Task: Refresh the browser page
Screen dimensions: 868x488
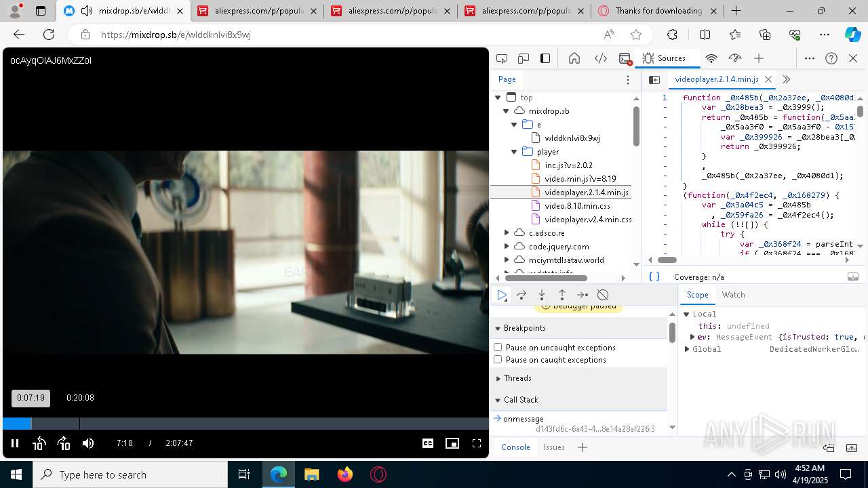Action: [x=49, y=35]
